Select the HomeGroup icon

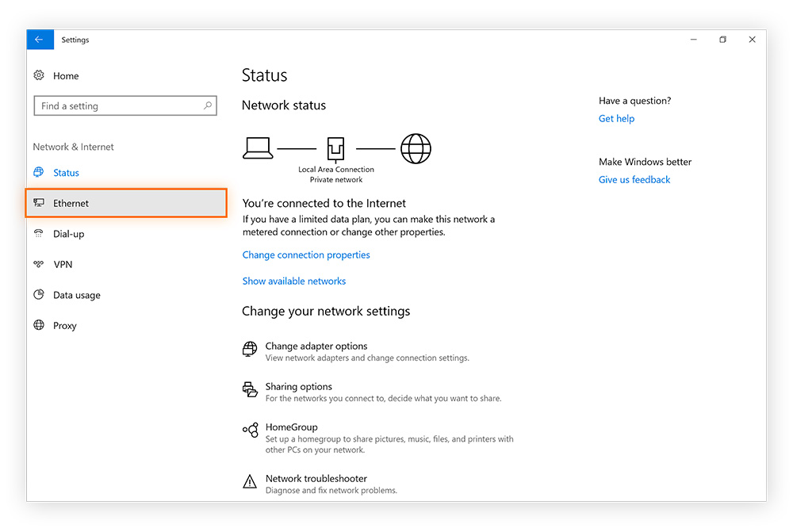249,431
